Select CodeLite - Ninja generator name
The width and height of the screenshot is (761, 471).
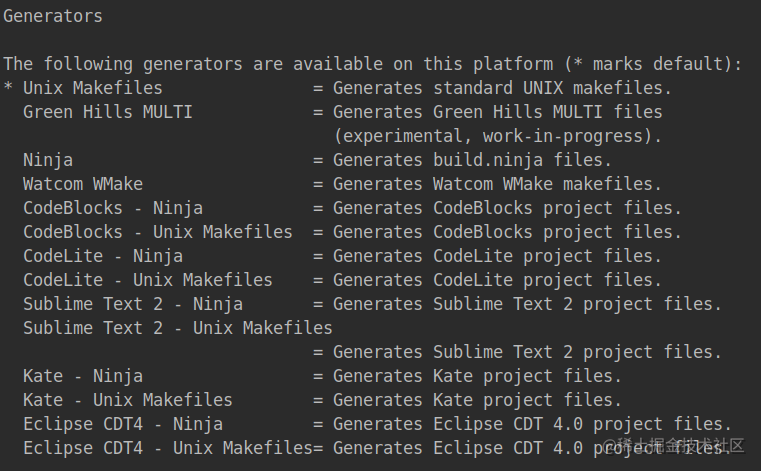click(103, 256)
